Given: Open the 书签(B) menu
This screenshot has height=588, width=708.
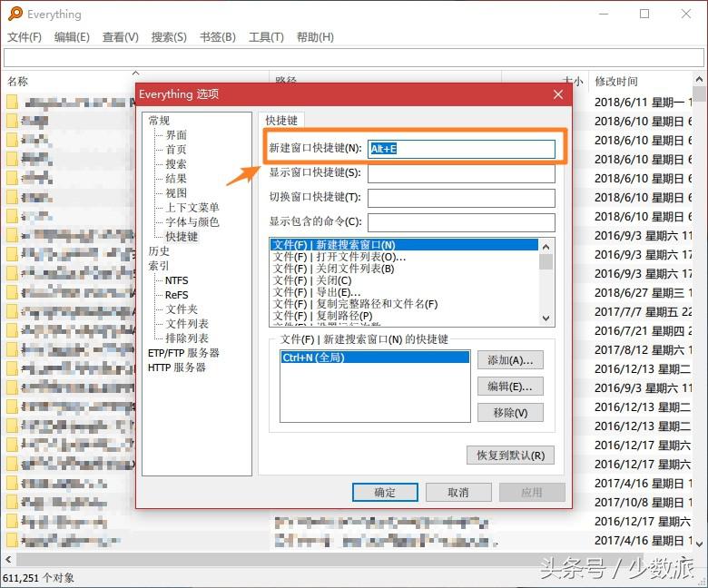Looking at the screenshot, I should (218, 37).
